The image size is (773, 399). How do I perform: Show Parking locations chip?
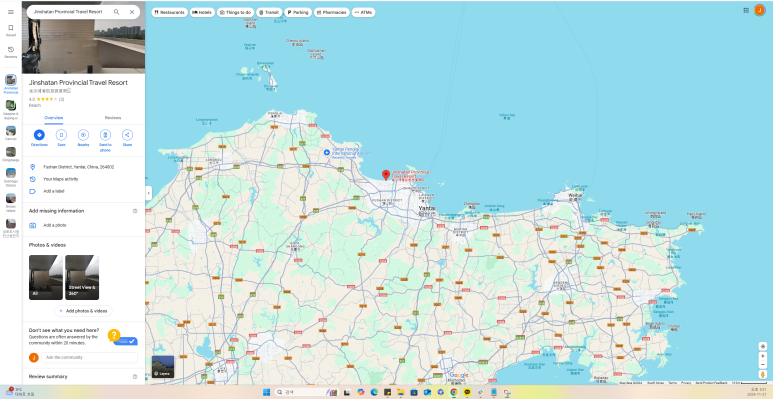[298, 12]
